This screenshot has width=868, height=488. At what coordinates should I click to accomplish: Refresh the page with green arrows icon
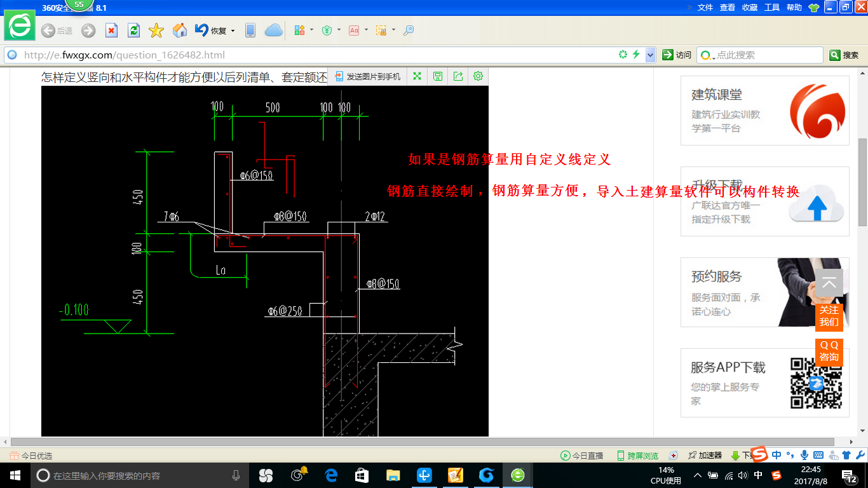tap(133, 30)
